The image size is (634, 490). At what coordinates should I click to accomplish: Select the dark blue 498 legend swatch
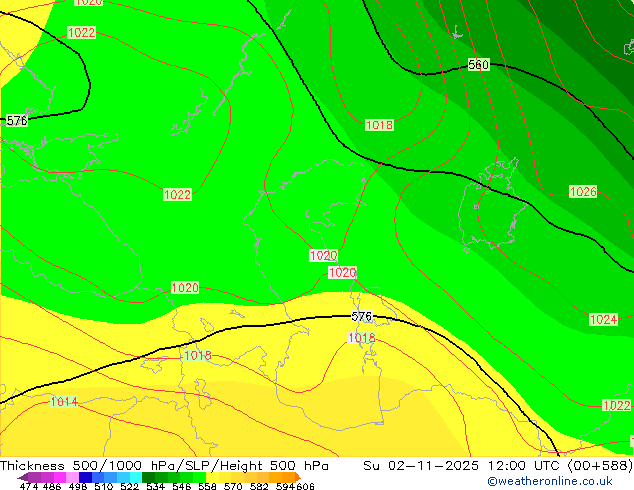coord(85,477)
